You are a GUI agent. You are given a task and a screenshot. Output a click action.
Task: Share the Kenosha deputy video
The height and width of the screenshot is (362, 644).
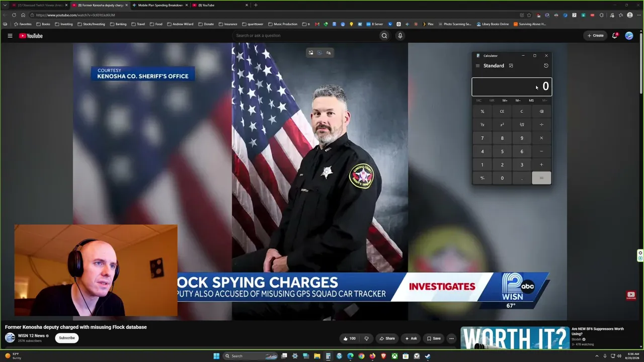(x=387, y=338)
